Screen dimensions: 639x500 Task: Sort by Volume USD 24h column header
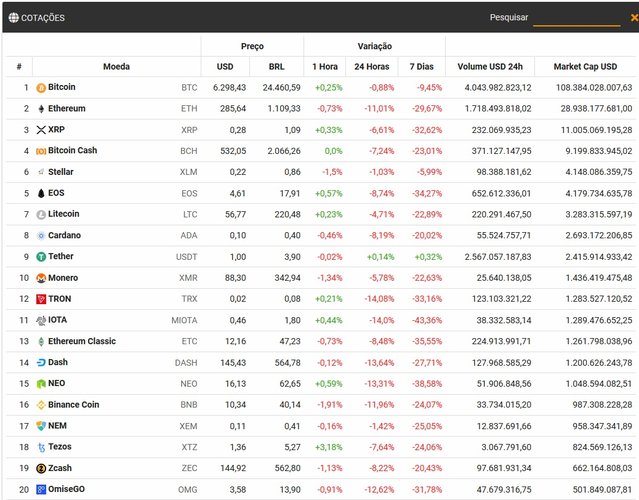pos(490,66)
